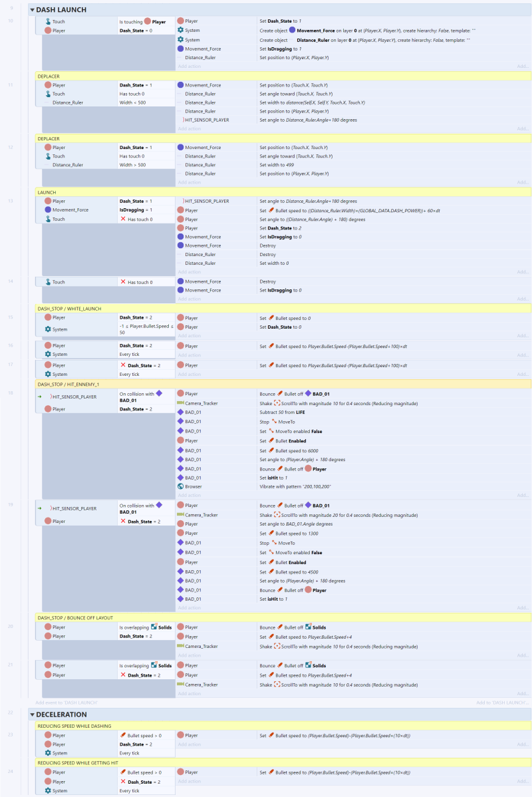The image size is (532, 797).
Task: Select Movement_Force icon beside 'IsDragging = 1' condition
Action: pyautogui.click(x=48, y=210)
